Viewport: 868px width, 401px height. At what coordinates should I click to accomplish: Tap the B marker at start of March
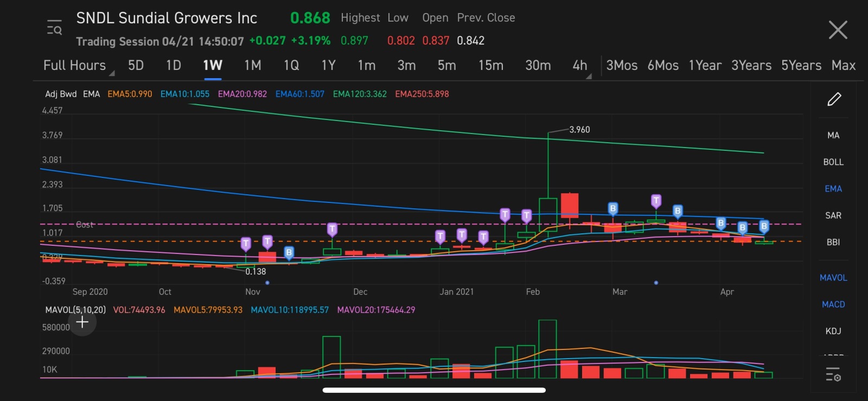click(612, 208)
